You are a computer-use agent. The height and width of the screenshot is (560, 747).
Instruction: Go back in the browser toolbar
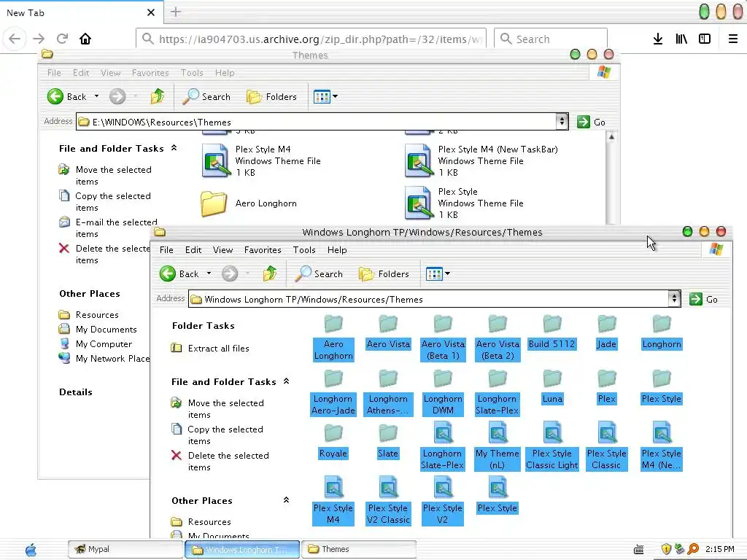pyautogui.click(x=15, y=39)
